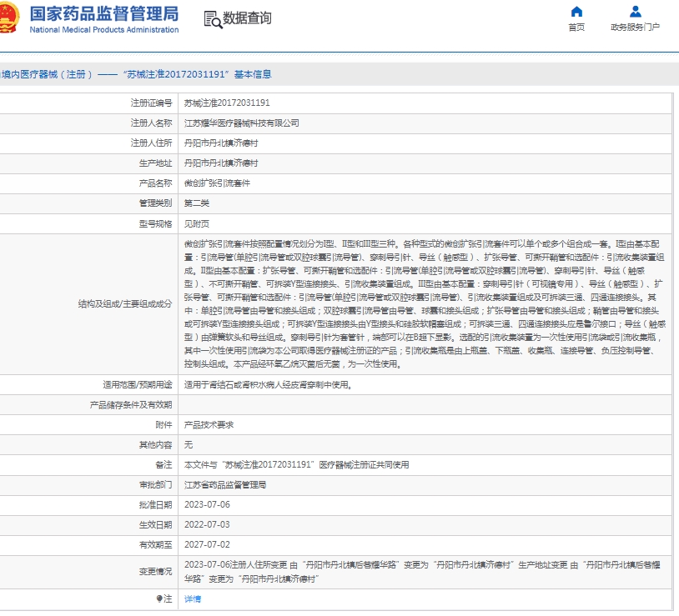Open the 政务服务门户 person icon
679x616 pixels.
tap(636, 11)
